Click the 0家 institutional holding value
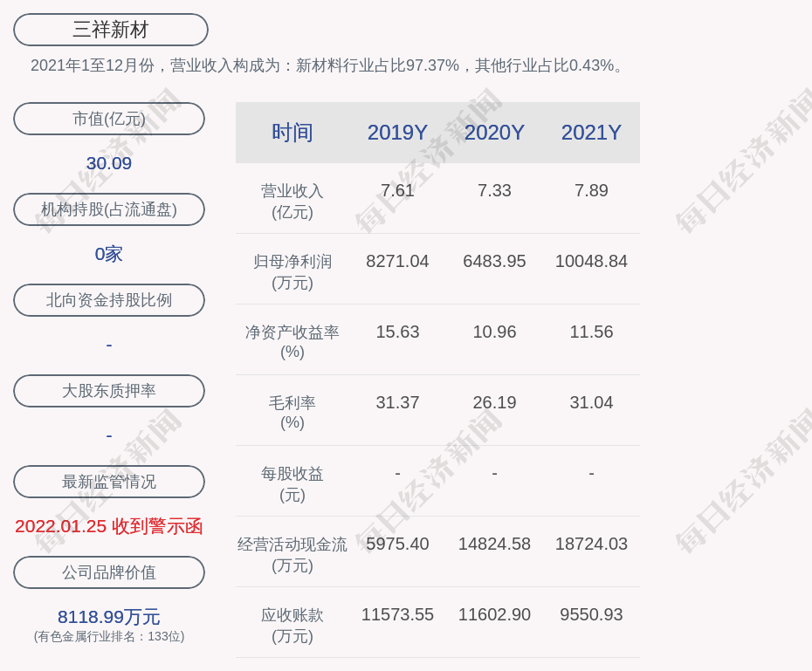 pos(109,254)
